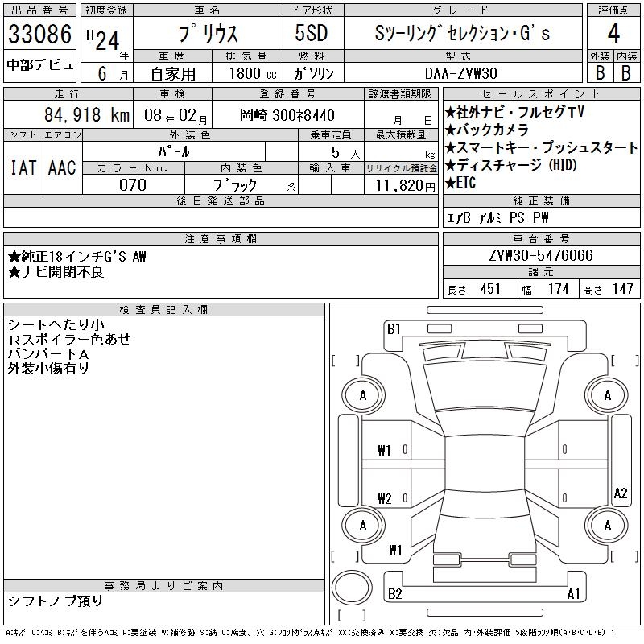The width and height of the screenshot is (644, 644).
Task: Click displacement 1800 cc
Action: click(x=253, y=74)
